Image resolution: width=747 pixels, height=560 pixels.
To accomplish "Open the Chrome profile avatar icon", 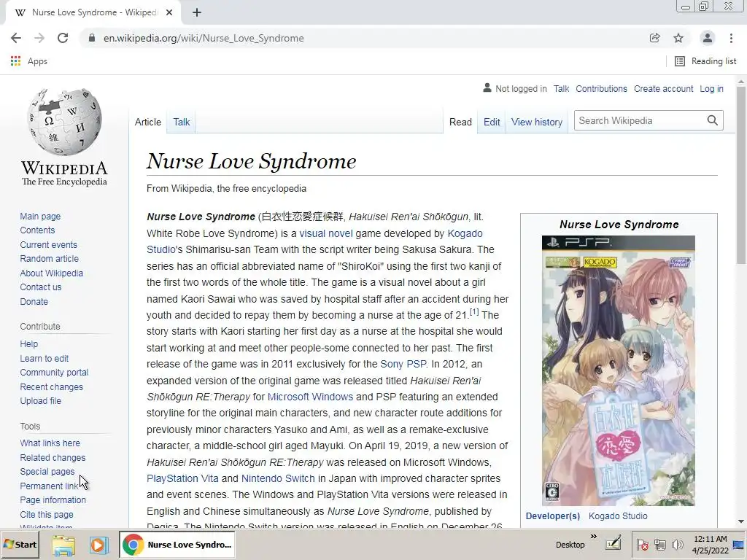I will (x=708, y=38).
